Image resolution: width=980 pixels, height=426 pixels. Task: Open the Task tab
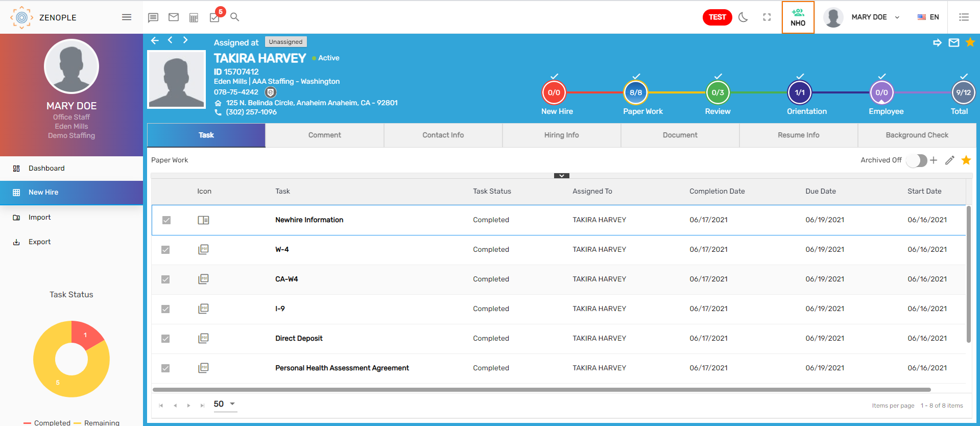point(206,135)
